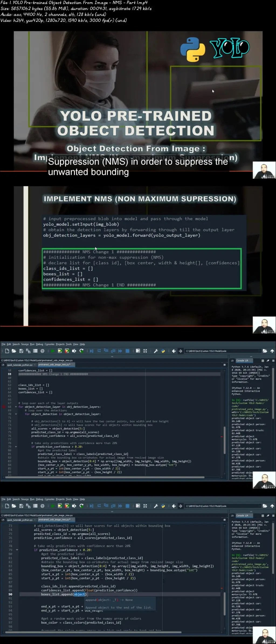Click console stop square icon, lower Spyder frame
Image resolution: width=276 pixels, height=644 pixels.
click(x=263, y=515)
